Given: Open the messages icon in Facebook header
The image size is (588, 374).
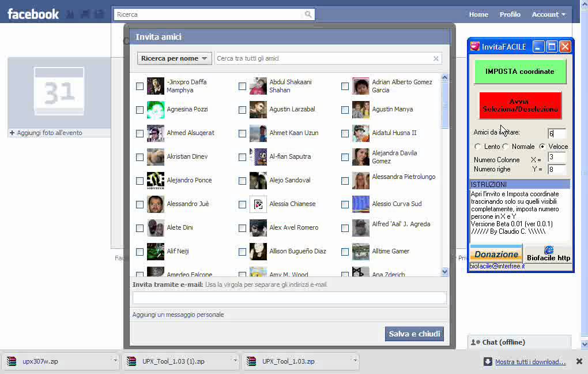Looking at the screenshot, I should 85,14.
